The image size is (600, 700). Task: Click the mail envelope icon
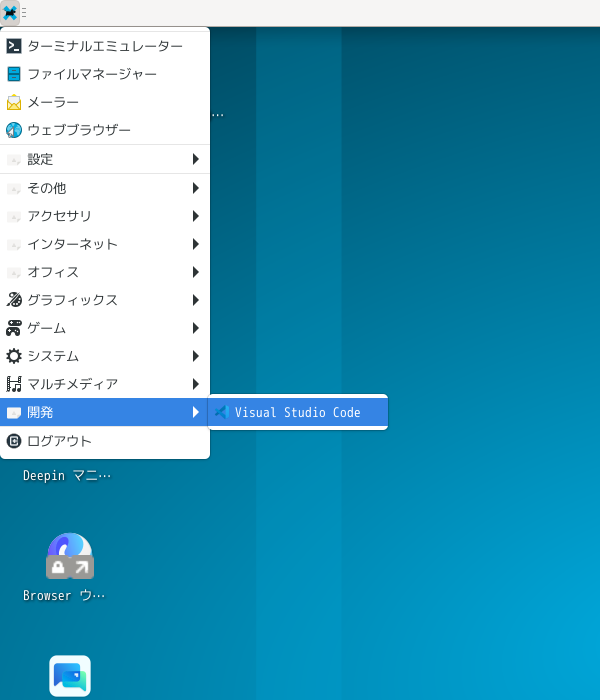point(14,102)
